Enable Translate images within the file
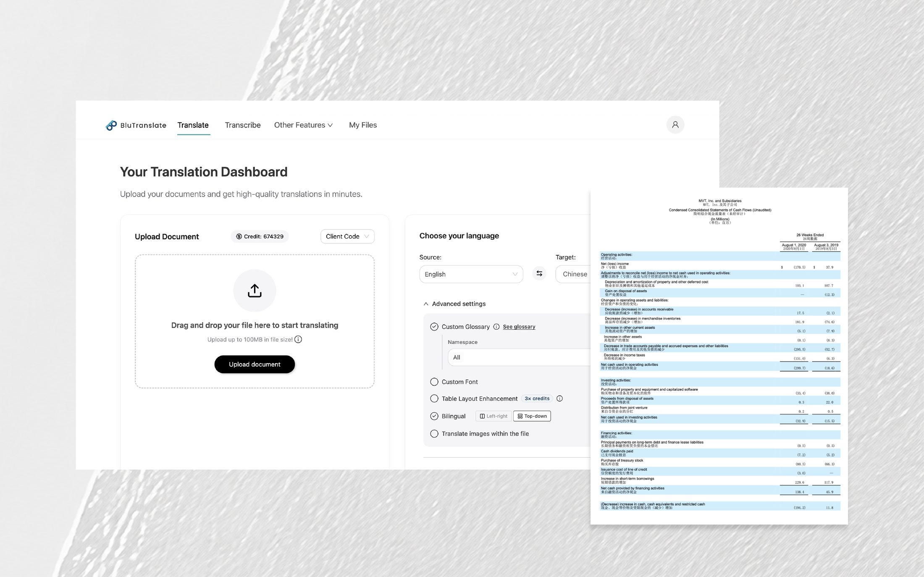Image resolution: width=924 pixels, height=577 pixels. (434, 434)
